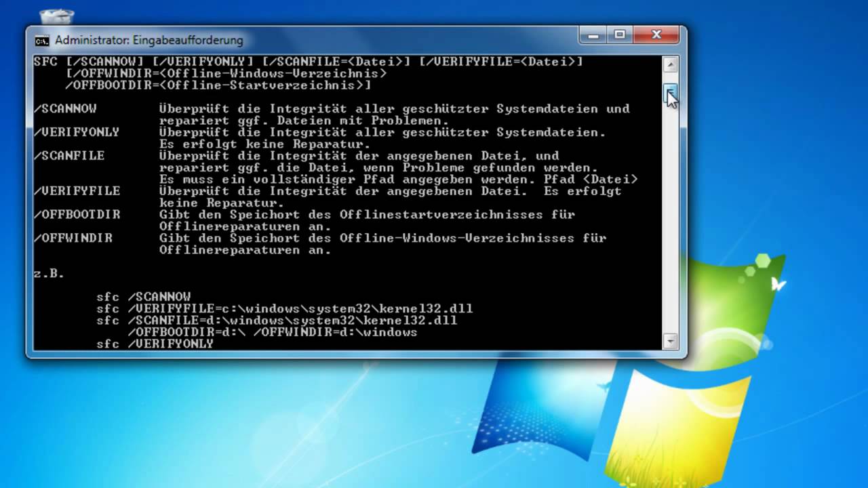The height and width of the screenshot is (488, 868).
Task: Click the scroll up arrow of the console
Action: pyautogui.click(x=670, y=65)
